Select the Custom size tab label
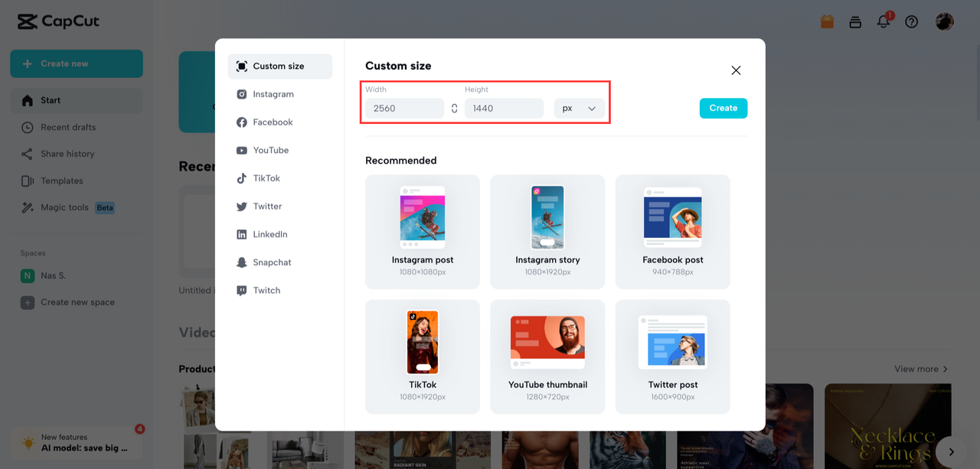Viewport: 980px width, 469px height. (x=279, y=67)
